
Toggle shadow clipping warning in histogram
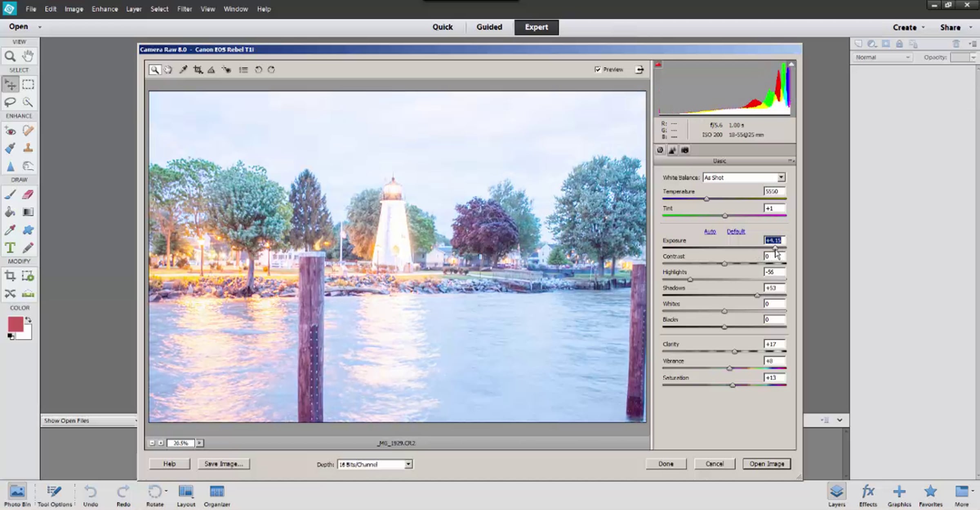tap(658, 65)
